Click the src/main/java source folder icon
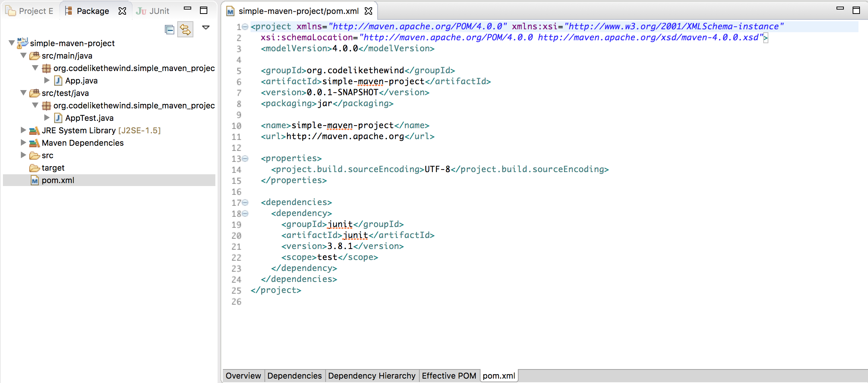This screenshot has width=868, height=383. [34, 56]
